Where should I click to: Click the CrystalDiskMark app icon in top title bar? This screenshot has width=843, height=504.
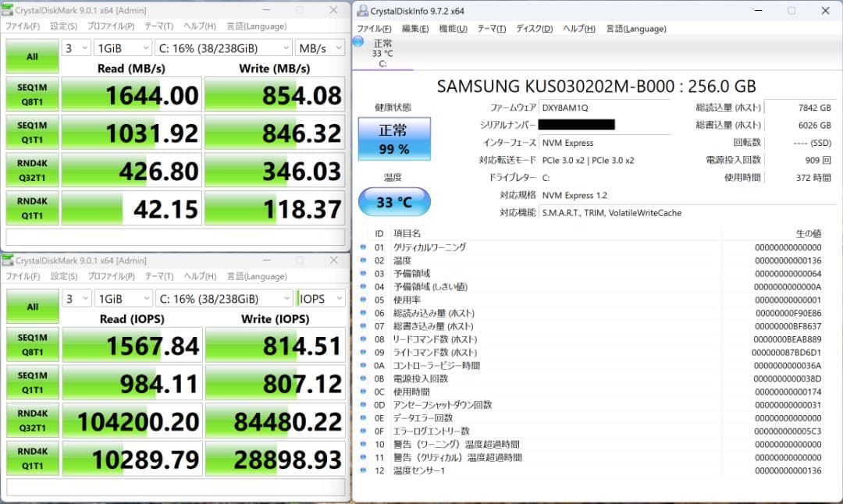[10, 9]
